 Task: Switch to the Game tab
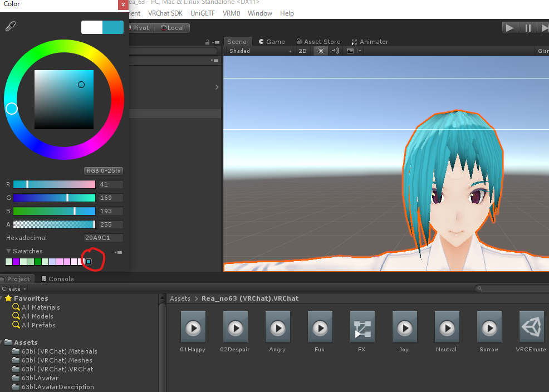pyautogui.click(x=272, y=42)
